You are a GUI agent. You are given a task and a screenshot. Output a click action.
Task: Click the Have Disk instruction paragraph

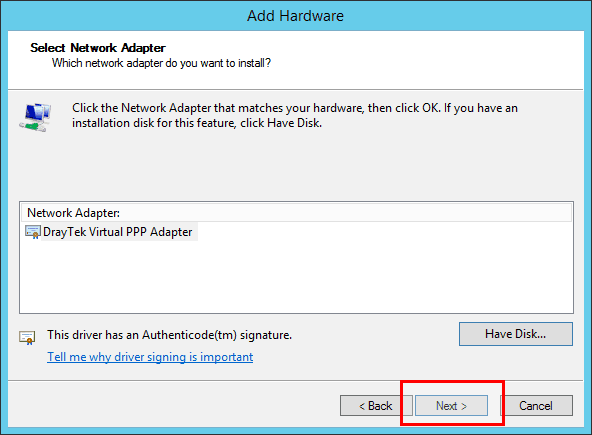295,115
